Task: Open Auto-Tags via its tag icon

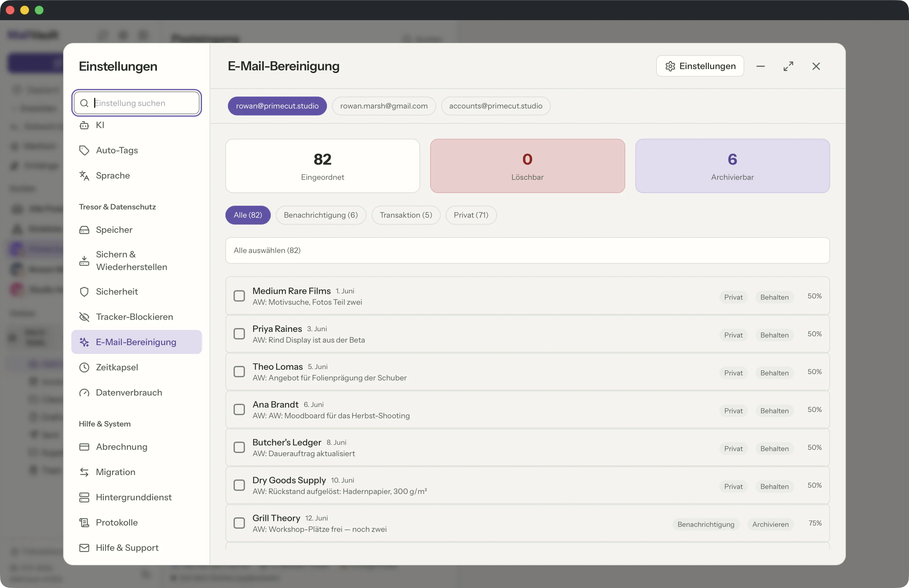Action: point(84,150)
